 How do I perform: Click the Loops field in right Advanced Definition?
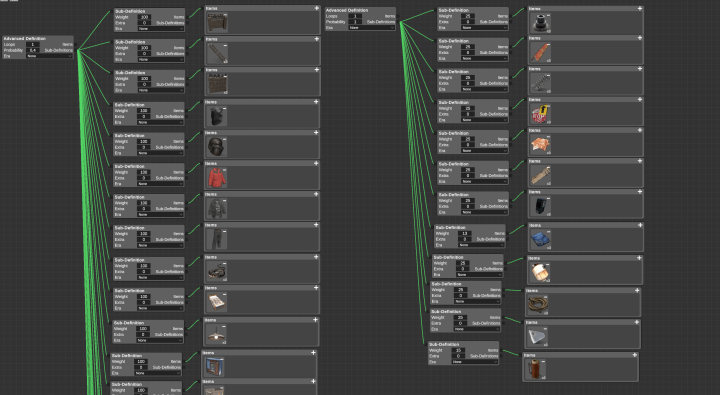pyautogui.click(x=355, y=16)
